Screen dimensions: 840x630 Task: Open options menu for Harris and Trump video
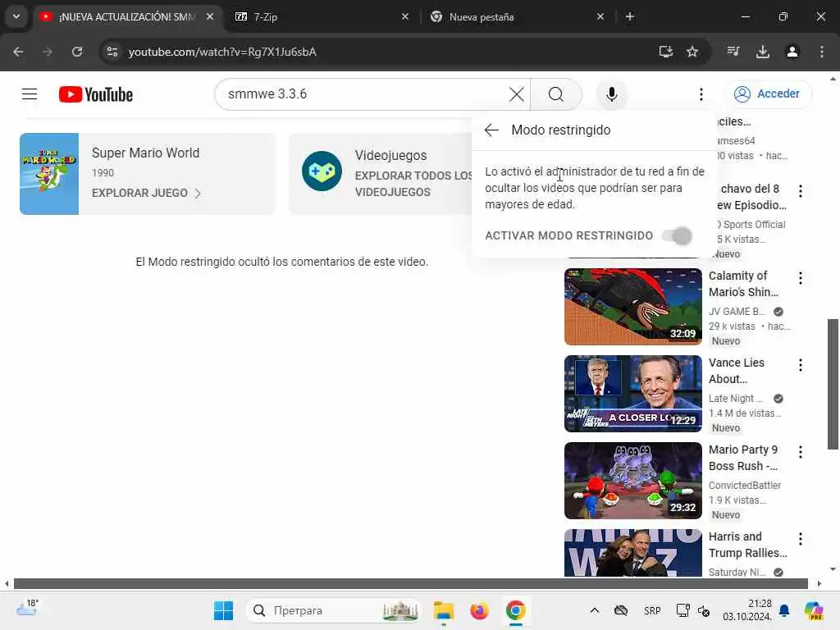pos(801,539)
